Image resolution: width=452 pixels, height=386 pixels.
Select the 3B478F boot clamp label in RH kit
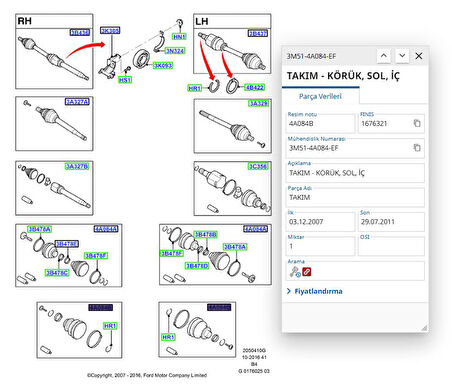pyautogui.click(x=96, y=256)
